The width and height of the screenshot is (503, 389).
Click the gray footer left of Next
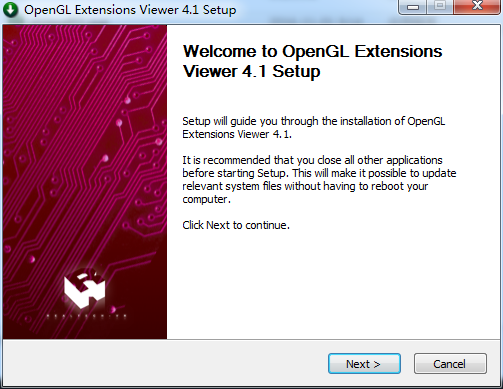click(165, 363)
